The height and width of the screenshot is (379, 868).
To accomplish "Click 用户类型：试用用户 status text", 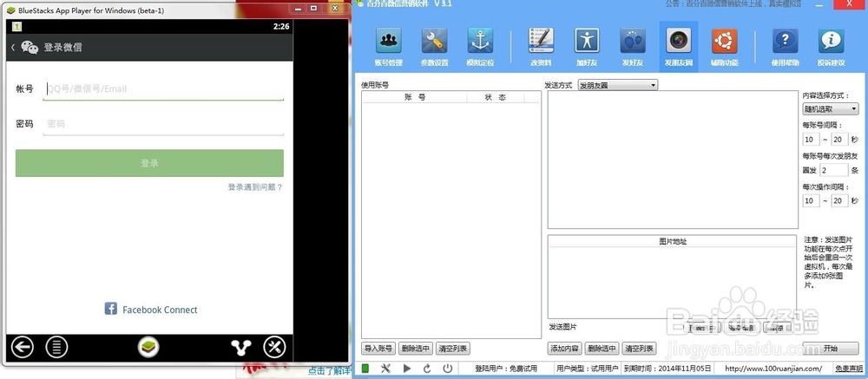I will (588, 369).
